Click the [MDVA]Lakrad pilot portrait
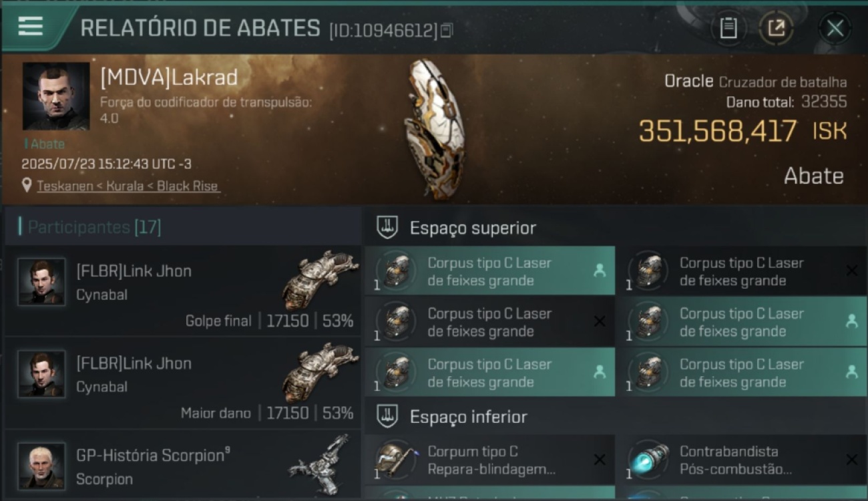 pos(56,96)
